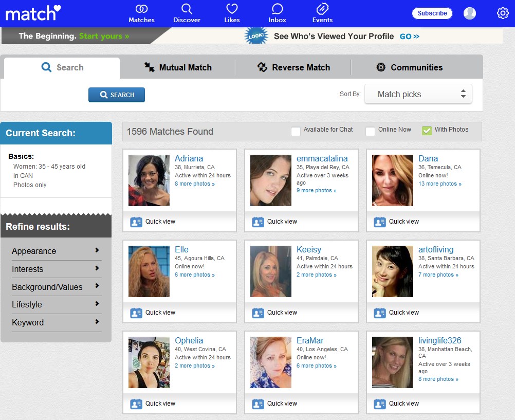Open the Matches rings icon

click(x=141, y=9)
